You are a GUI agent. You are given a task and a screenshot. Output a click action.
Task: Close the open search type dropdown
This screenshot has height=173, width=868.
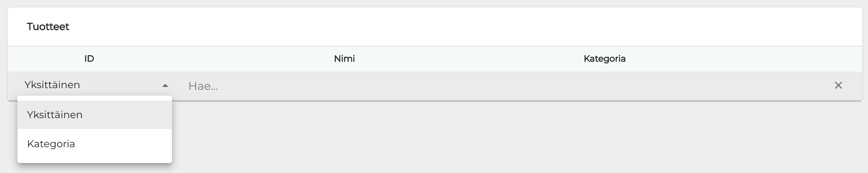(165, 86)
